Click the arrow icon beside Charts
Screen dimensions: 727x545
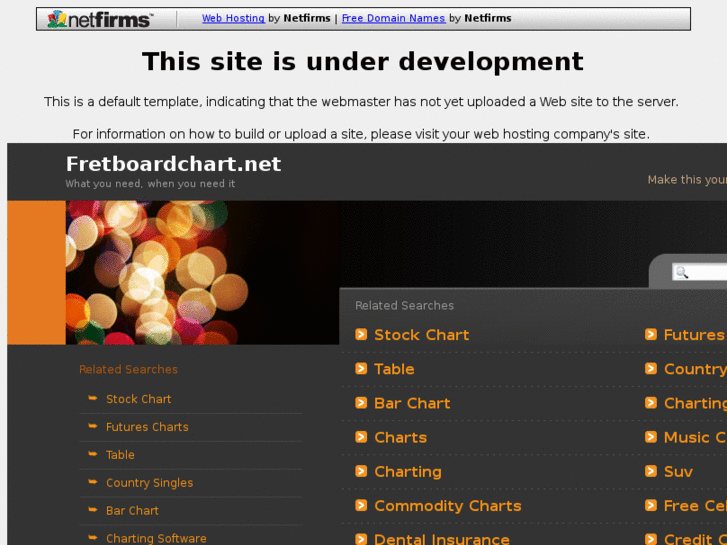click(x=361, y=437)
